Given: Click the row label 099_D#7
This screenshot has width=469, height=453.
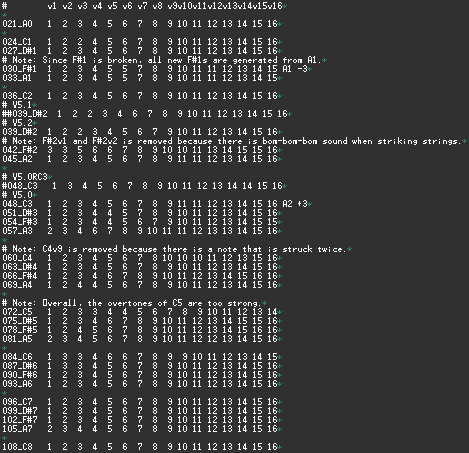Looking at the screenshot, I should click(20, 411).
